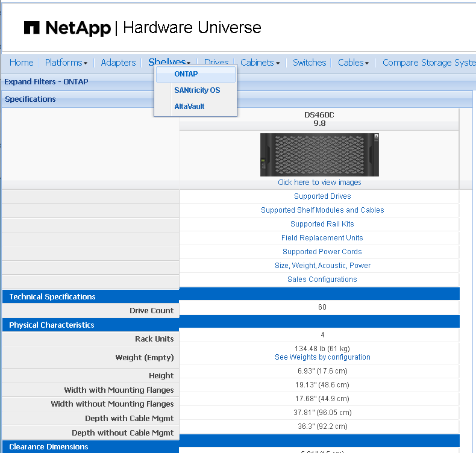Expand Filters - ONTAP panel
476x453 pixels.
(46, 82)
